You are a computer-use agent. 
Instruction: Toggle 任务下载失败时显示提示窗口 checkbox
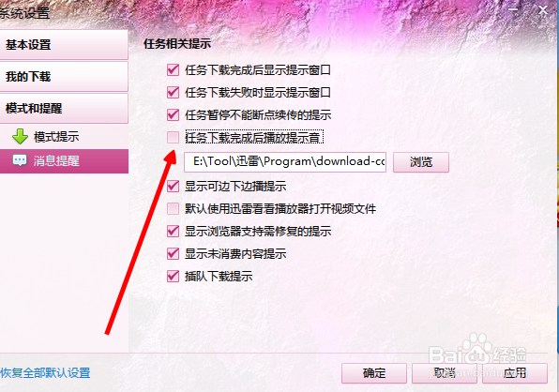click(x=173, y=92)
